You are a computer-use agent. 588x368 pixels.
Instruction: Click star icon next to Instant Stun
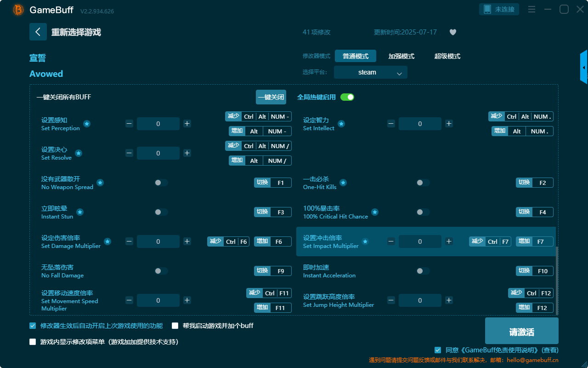tap(80, 212)
